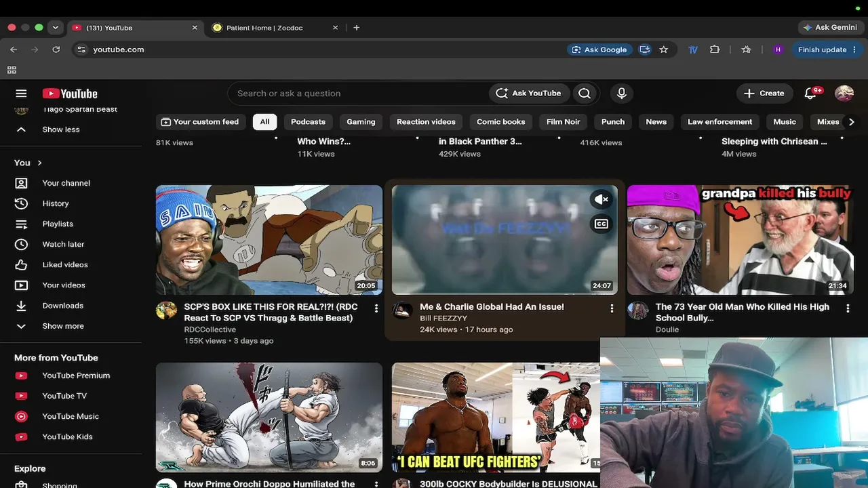
Task: Open the browser apps grid icon
Action: click(x=12, y=70)
